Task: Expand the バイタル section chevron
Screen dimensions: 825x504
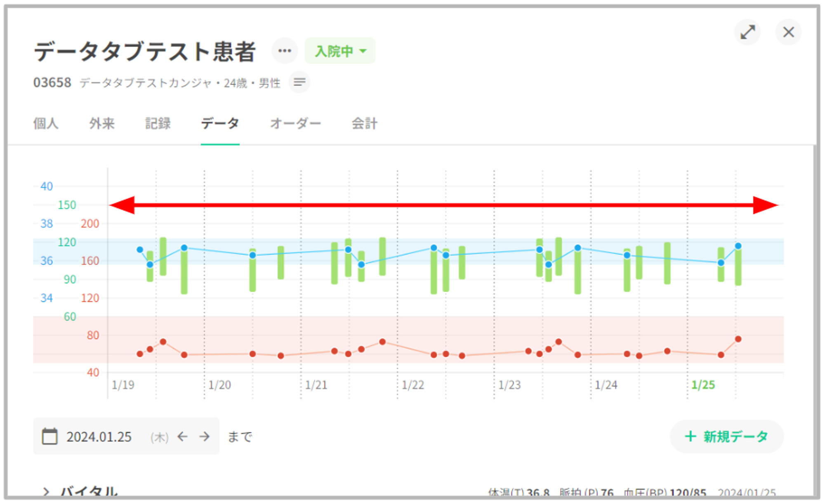Action: pyautogui.click(x=46, y=492)
